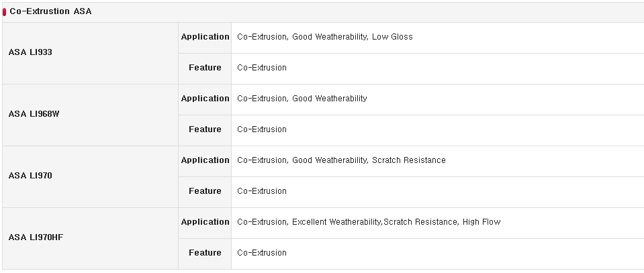Click the Application label for ASA LI970HF
The width and height of the screenshot is (644, 273).
205,221
